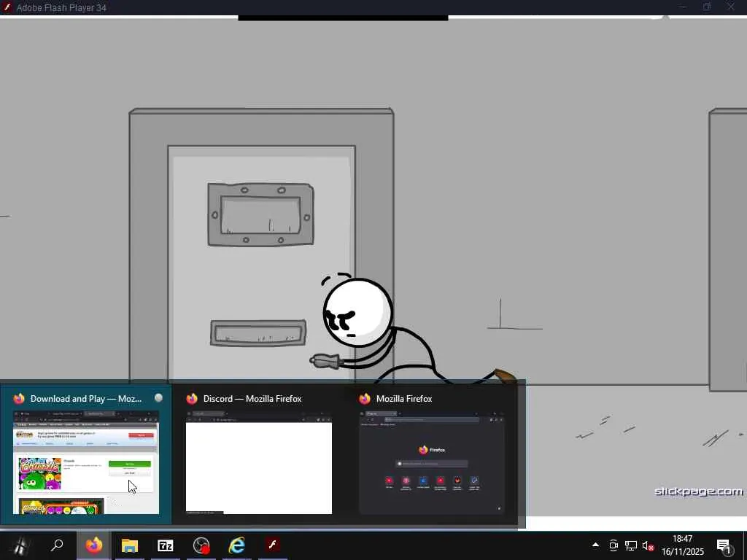747x560 pixels.
Task: Open network status tray icon
Action: (x=631, y=545)
